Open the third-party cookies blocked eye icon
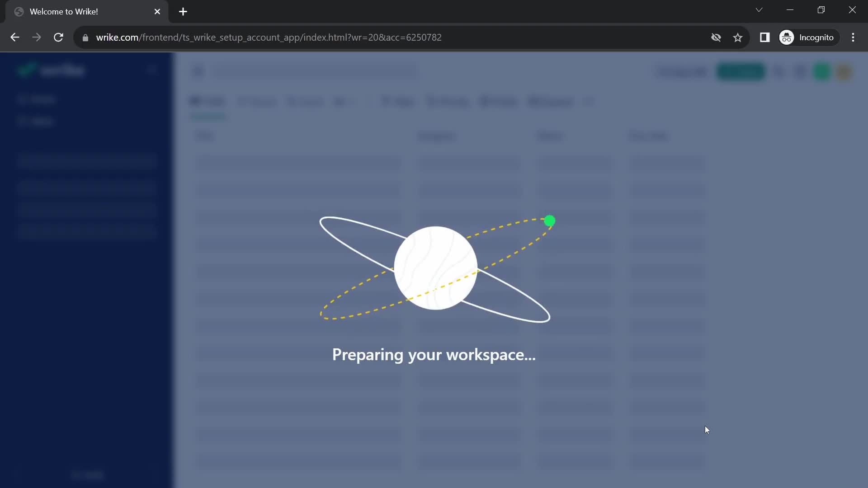Screen dimensions: 868x488 [716, 38]
